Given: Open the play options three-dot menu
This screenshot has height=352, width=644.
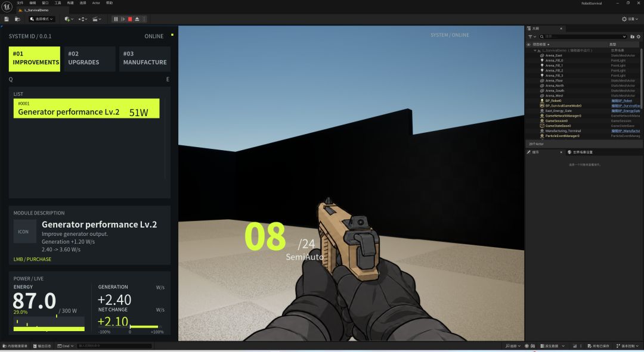Looking at the screenshot, I should click(144, 19).
